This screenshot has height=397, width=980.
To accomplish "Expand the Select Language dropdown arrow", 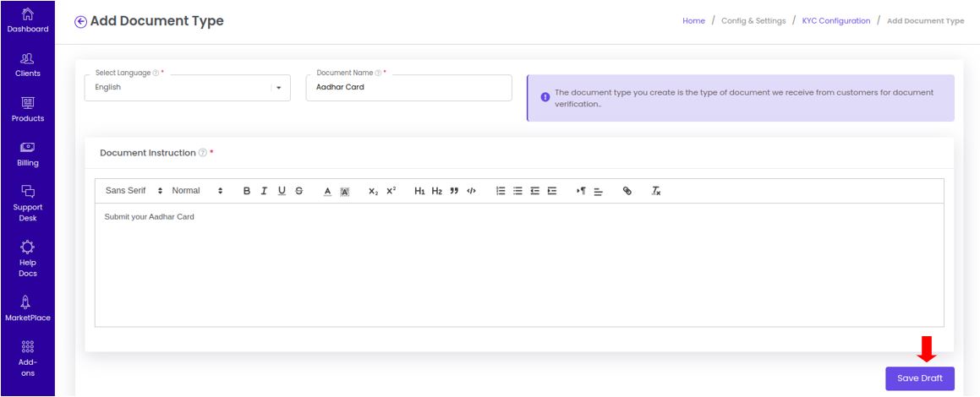I will (279, 88).
